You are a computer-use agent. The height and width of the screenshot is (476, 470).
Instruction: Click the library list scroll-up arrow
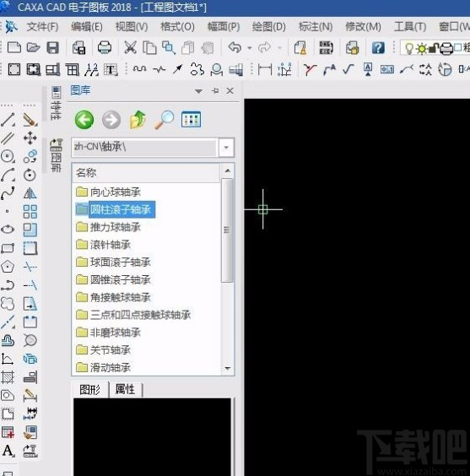point(227,171)
